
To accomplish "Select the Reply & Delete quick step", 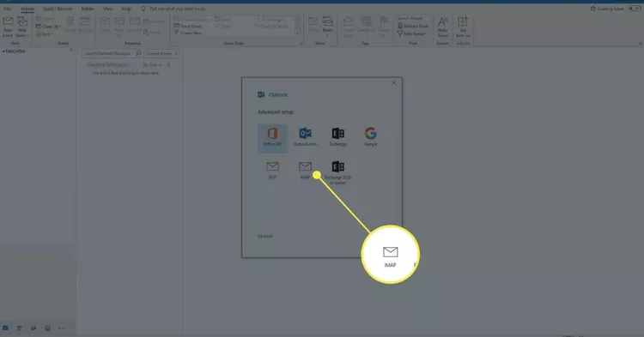I will point(271,27).
